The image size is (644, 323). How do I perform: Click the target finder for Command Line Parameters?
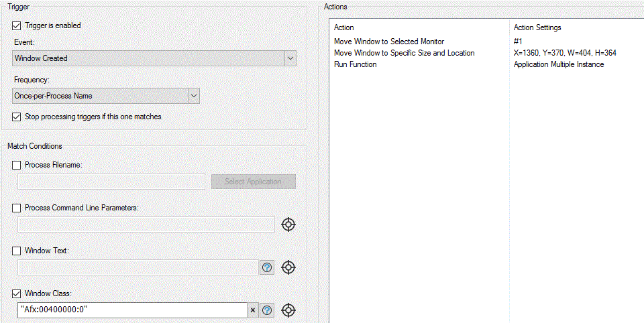pyautogui.click(x=288, y=224)
